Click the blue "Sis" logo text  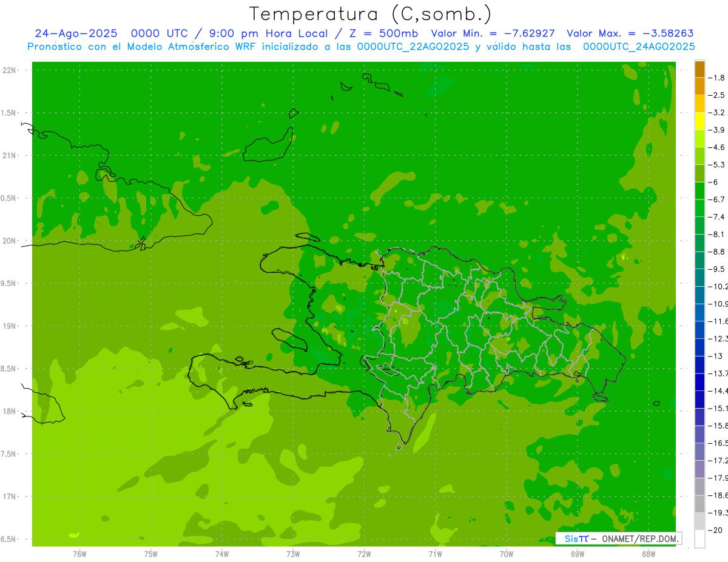point(571,538)
